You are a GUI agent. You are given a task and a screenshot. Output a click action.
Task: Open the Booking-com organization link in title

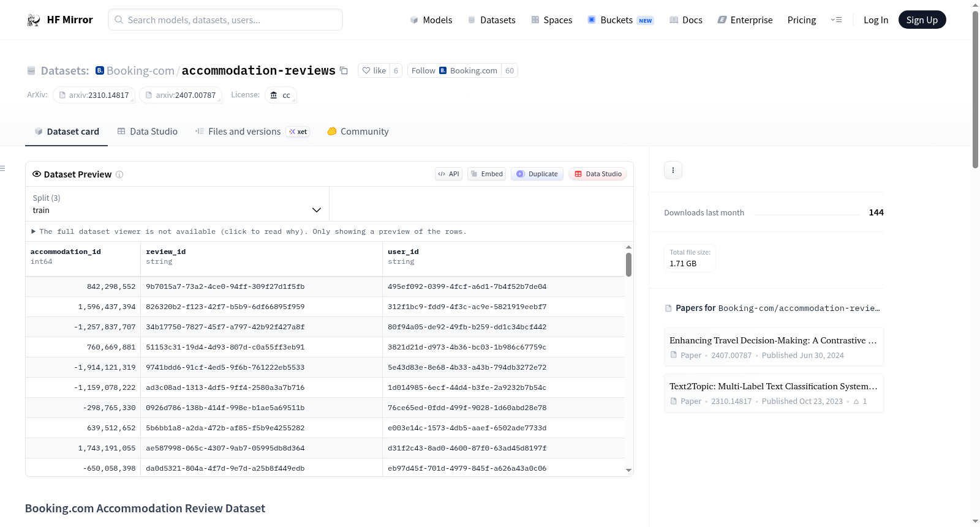tap(140, 71)
